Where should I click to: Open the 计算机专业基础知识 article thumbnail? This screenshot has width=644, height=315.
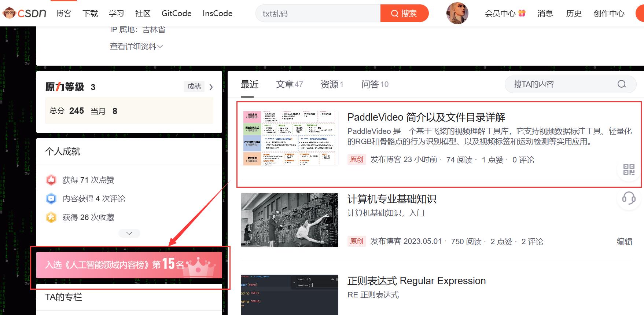click(x=290, y=220)
